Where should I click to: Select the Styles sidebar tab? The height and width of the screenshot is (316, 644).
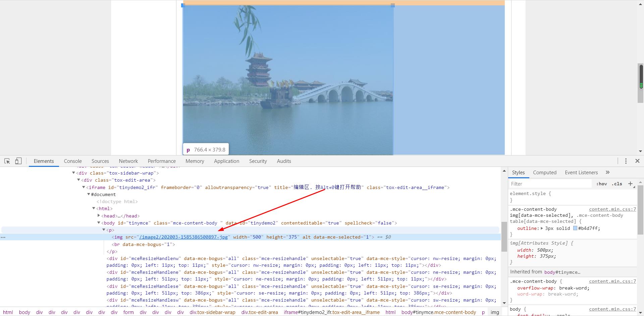click(x=518, y=173)
